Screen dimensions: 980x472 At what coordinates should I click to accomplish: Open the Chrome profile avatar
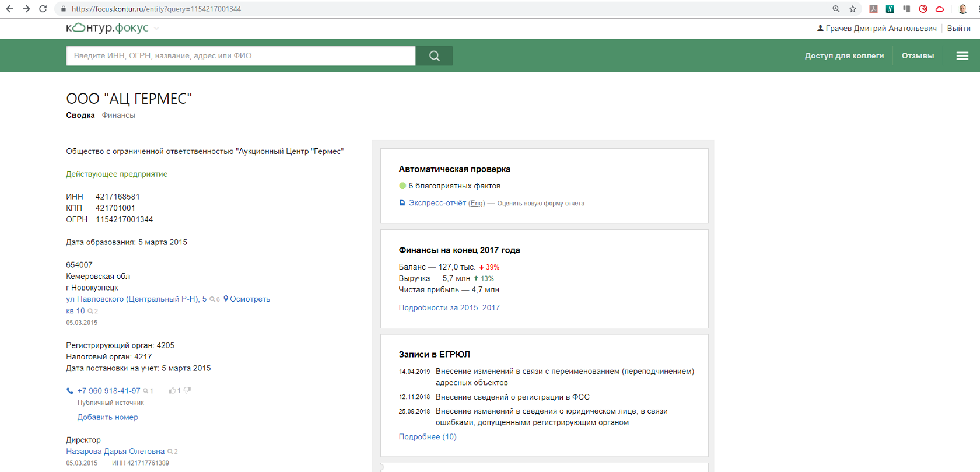click(963, 9)
